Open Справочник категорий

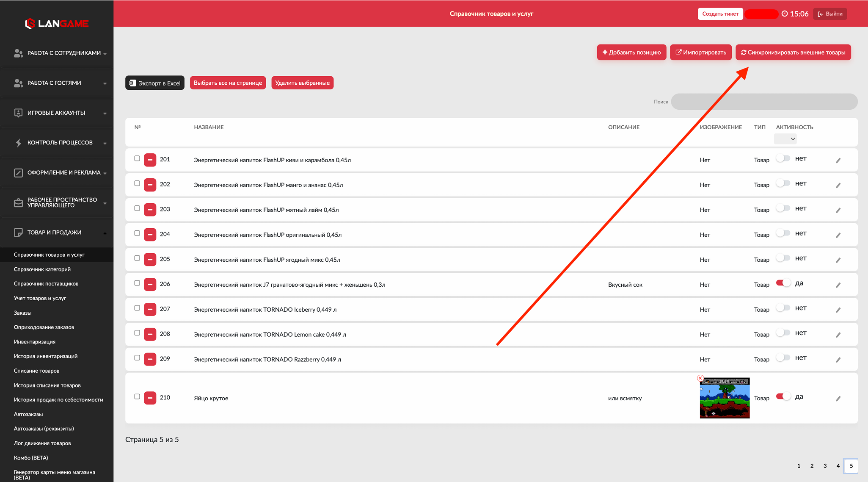point(42,269)
